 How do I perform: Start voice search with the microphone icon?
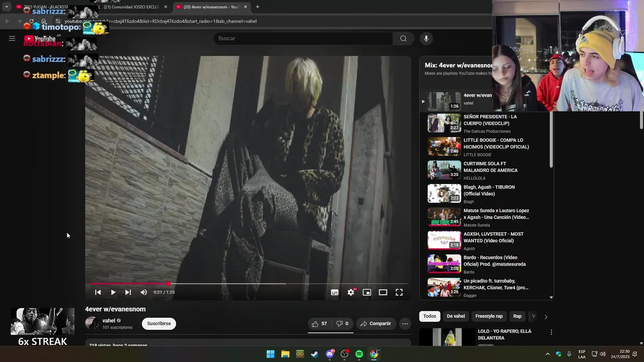[426, 38]
